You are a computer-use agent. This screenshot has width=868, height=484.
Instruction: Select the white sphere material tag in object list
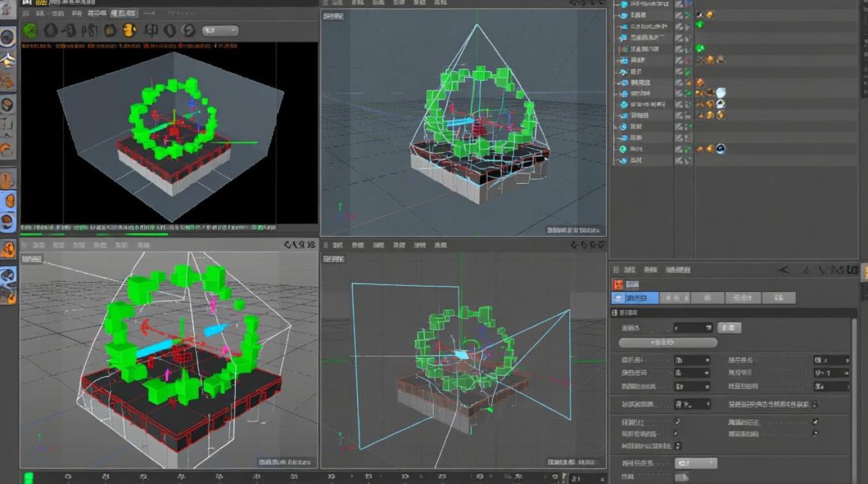[720, 93]
